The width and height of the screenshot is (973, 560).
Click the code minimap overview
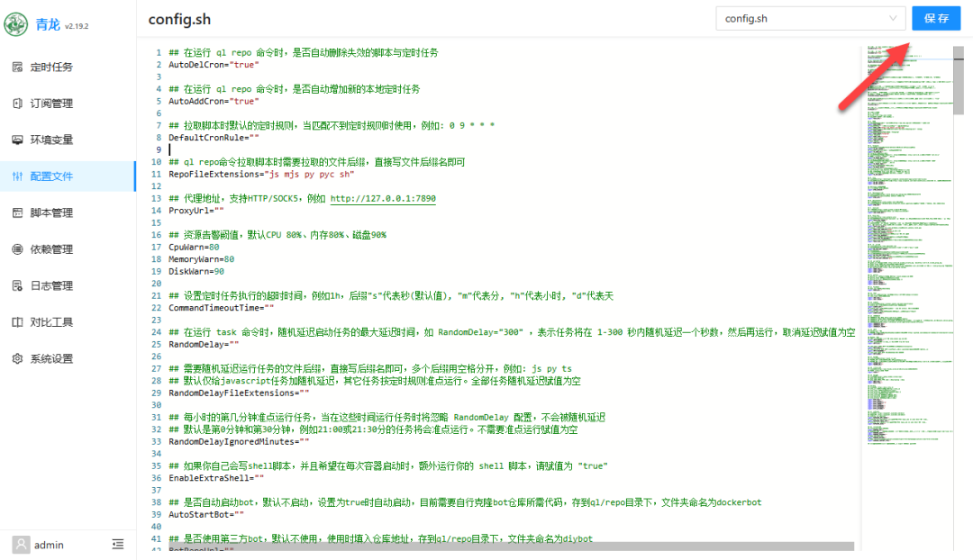point(910,245)
